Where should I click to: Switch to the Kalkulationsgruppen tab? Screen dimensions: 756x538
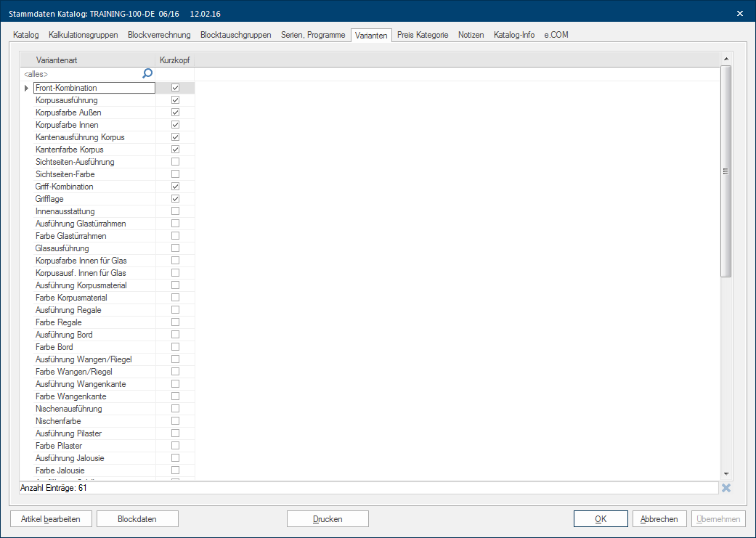point(84,35)
